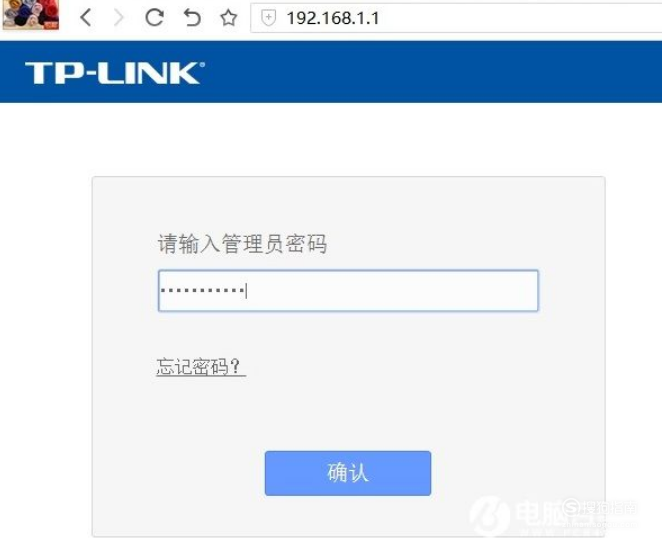Reload the router login page
Screen dimensions: 662x554
coord(155,18)
